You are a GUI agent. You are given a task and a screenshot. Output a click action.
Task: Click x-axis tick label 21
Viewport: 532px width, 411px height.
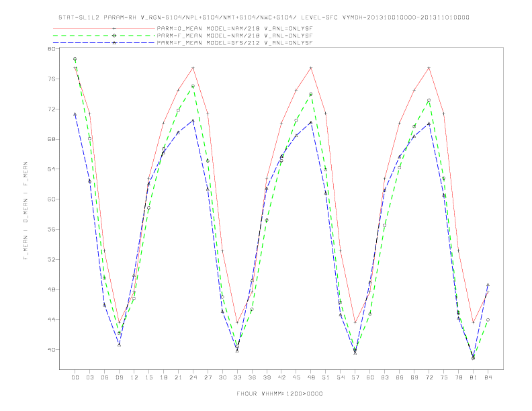click(x=178, y=377)
